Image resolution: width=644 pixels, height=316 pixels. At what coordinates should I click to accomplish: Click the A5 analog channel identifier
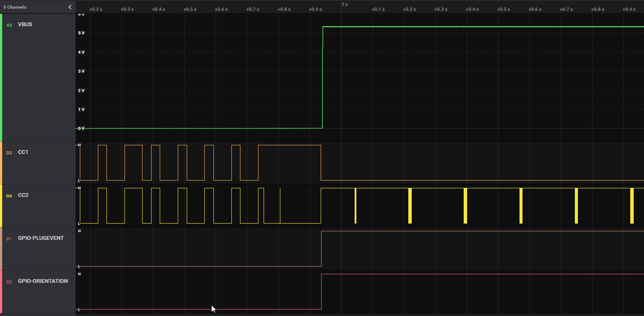[x=9, y=25]
